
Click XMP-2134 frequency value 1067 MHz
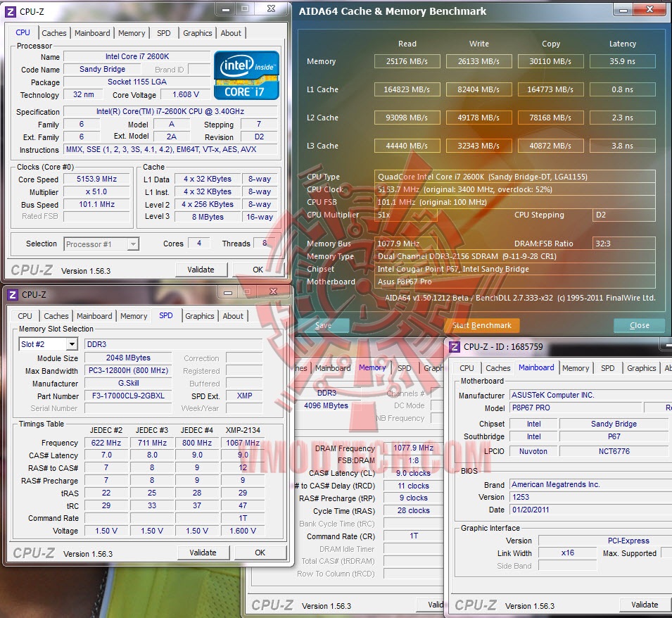click(243, 443)
